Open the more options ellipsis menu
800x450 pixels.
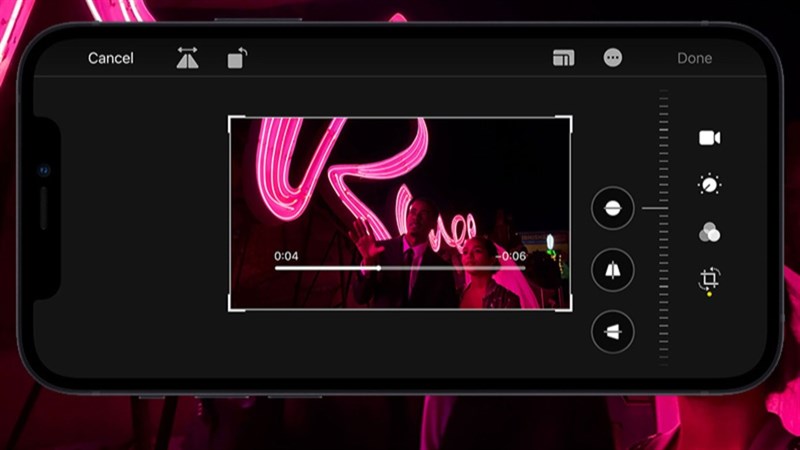tap(613, 58)
